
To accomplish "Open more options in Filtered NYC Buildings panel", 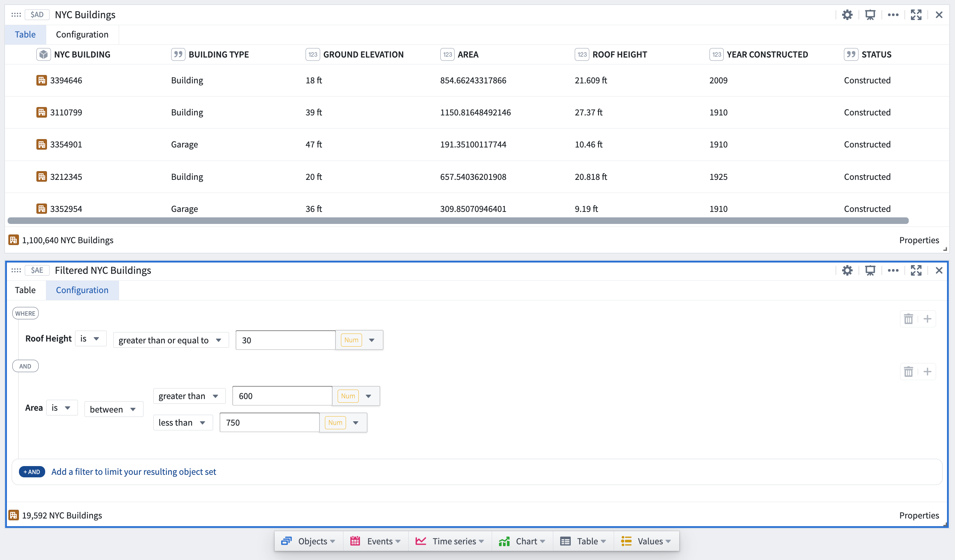I will 893,270.
